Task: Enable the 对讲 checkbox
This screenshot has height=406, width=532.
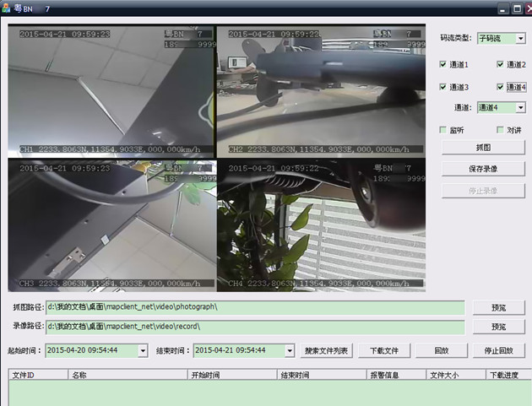Action: click(502, 130)
